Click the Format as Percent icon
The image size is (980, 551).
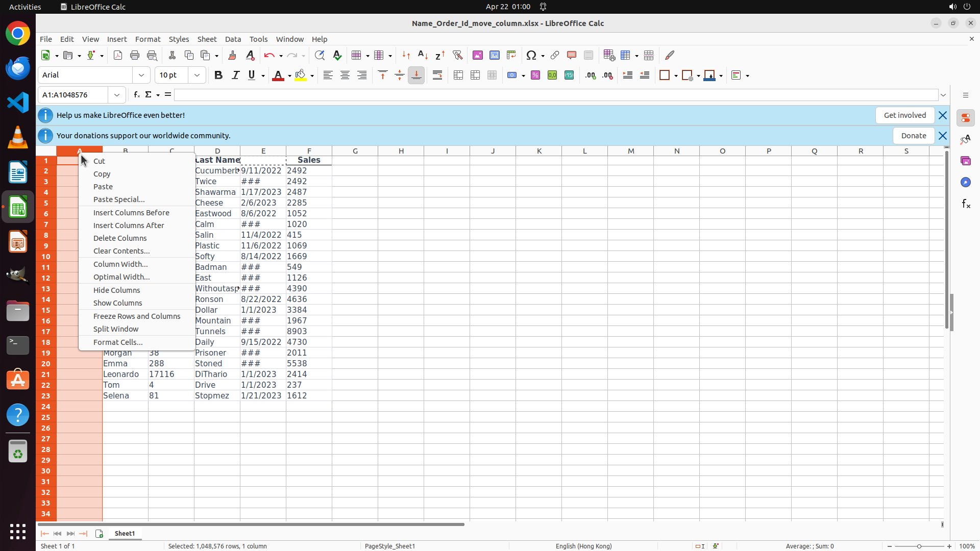pyautogui.click(x=535, y=75)
